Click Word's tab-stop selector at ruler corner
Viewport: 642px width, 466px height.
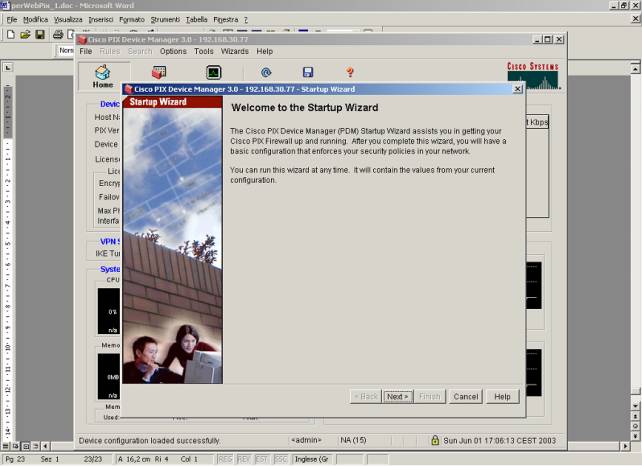tap(8, 68)
